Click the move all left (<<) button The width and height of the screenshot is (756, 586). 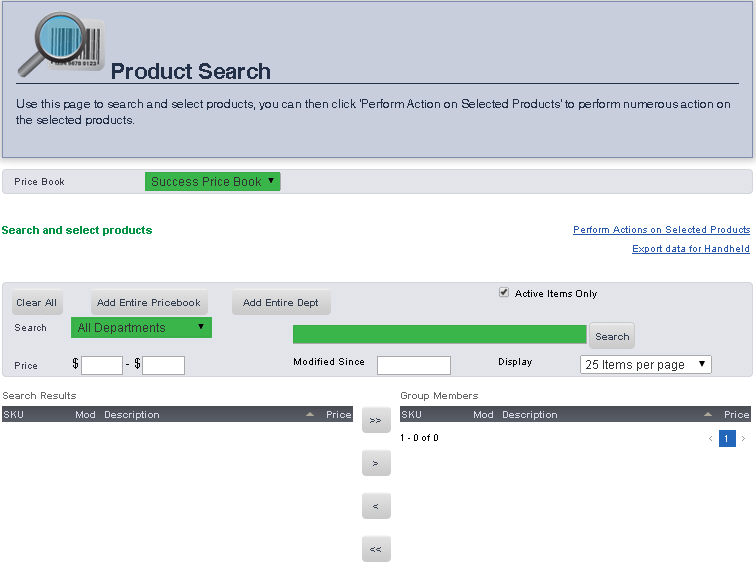(375, 549)
